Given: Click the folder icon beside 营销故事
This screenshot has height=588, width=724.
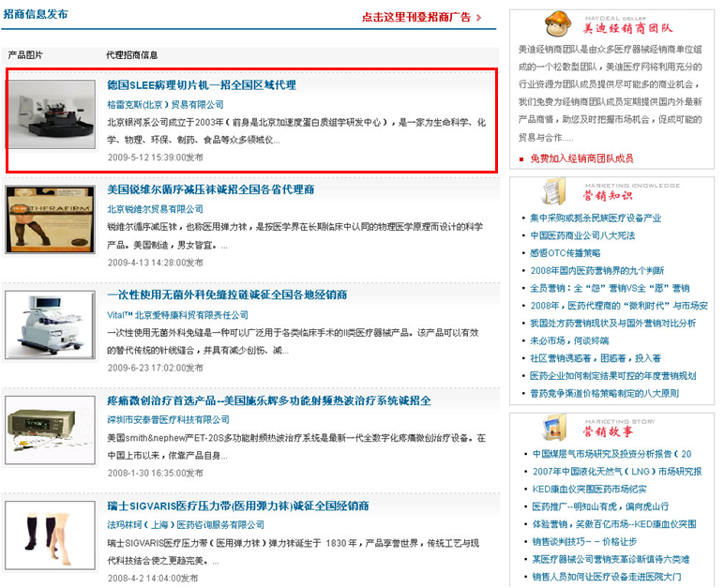Looking at the screenshot, I should point(554,428).
